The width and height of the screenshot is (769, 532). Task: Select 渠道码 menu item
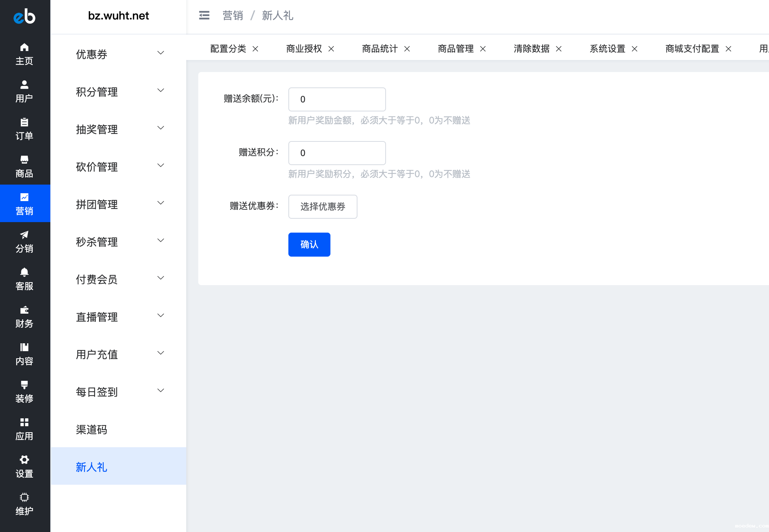pyautogui.click(x=92, y=429)
